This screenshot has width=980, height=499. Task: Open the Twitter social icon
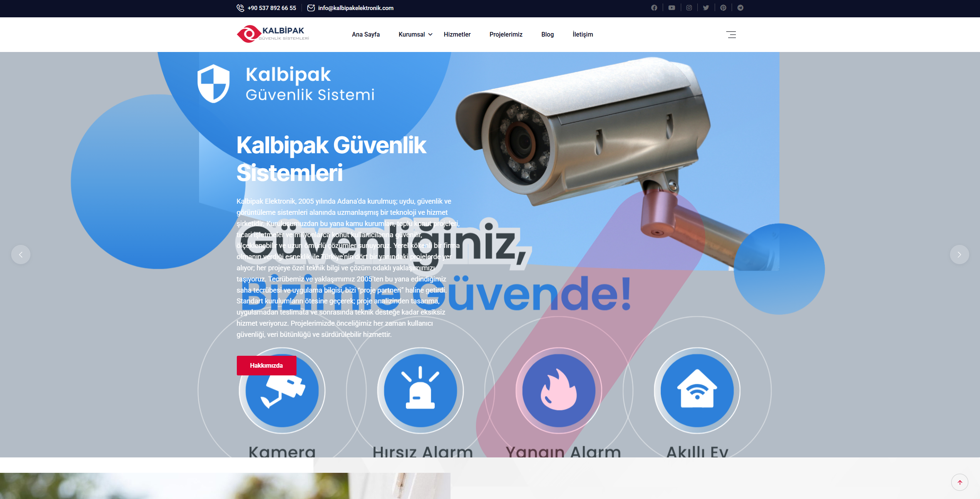[x=706, y=8]
